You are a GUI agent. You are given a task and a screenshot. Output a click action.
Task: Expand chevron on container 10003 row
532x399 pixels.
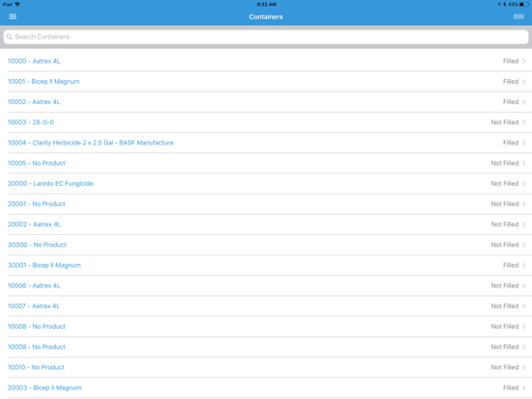[524, 122]
